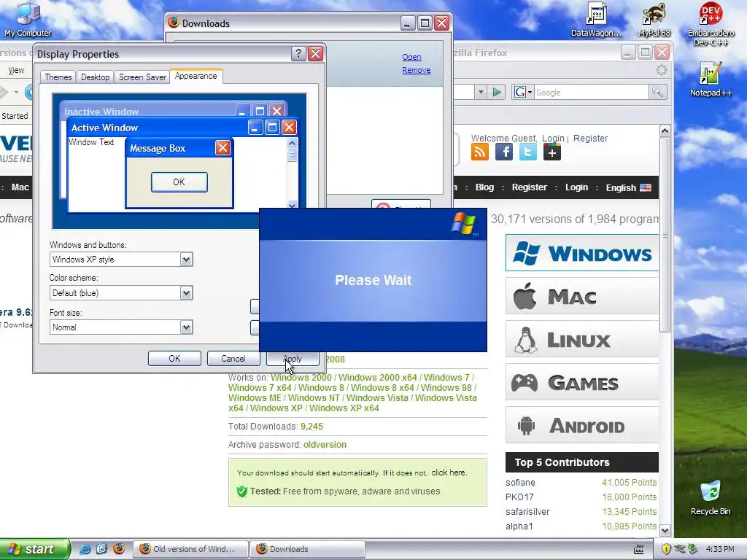
Task: Switch to Downloads taskbar item
Action: click(x=307, y=549)
